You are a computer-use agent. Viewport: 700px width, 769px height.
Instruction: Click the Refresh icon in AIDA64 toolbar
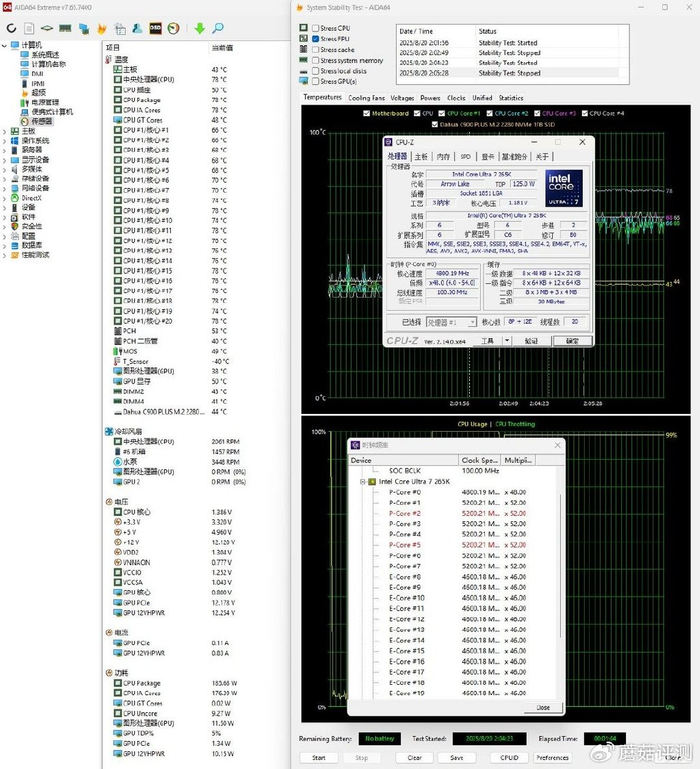11,28
